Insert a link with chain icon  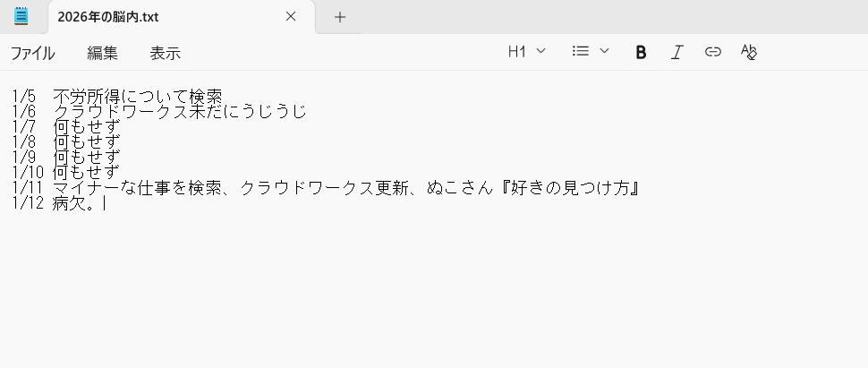(712, 52)
